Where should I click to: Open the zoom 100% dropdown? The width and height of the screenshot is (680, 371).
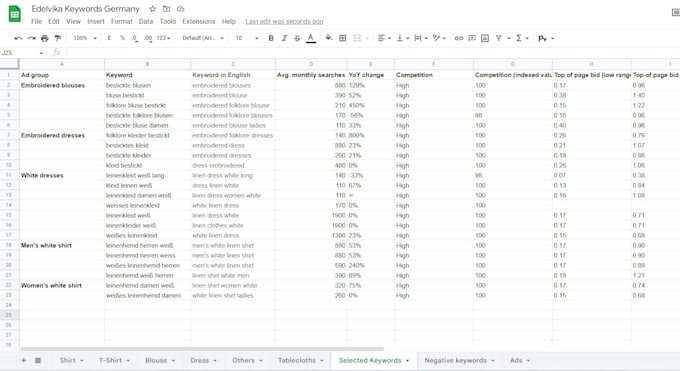(x=85, y=38)
